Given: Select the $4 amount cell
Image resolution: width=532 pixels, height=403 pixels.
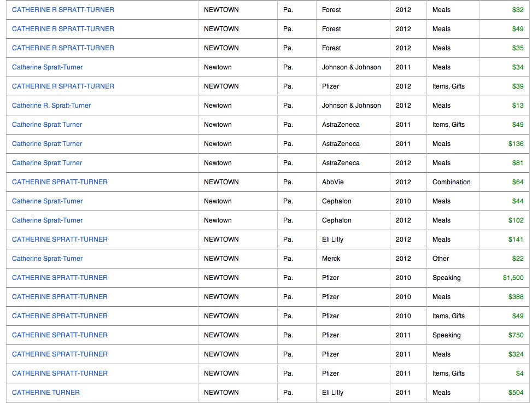Looking at the screenshot, I should coord(504,373).
